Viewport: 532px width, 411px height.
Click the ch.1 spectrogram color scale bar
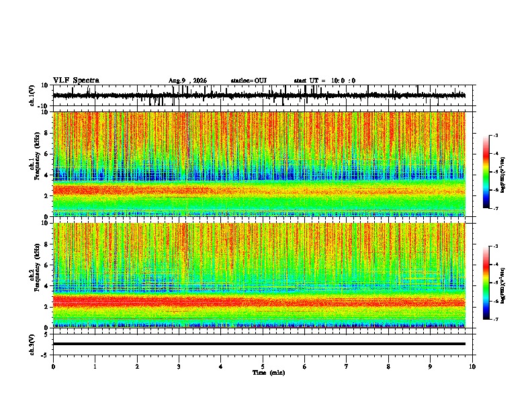486,172
